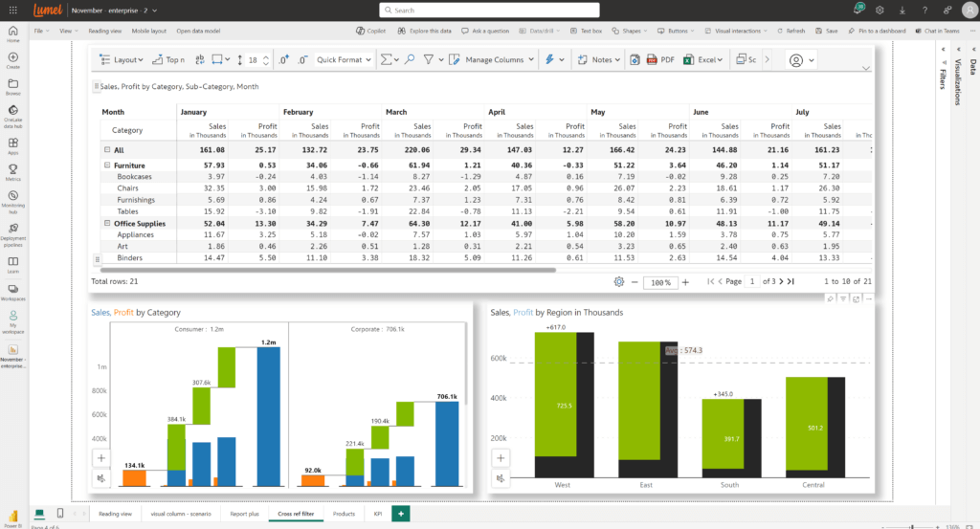Click the text wrap icon beside Top n
This screenshot has width=980, height=529.
coord(200,59)
